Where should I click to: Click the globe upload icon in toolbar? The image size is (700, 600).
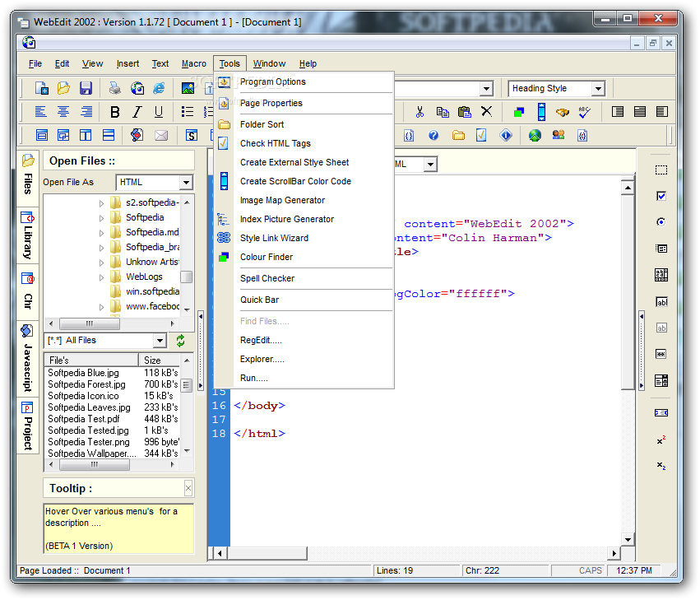click(x=535, y=135)
